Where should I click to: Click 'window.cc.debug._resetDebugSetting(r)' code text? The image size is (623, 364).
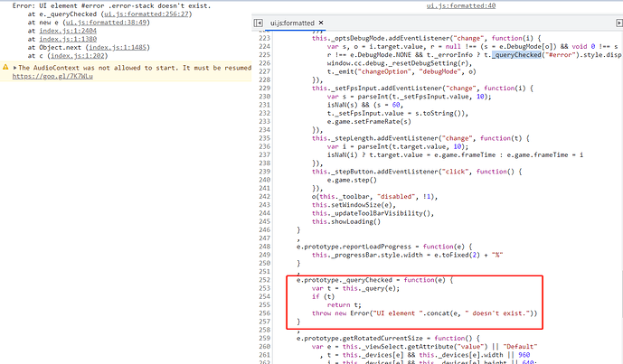[x=400, y=63]
